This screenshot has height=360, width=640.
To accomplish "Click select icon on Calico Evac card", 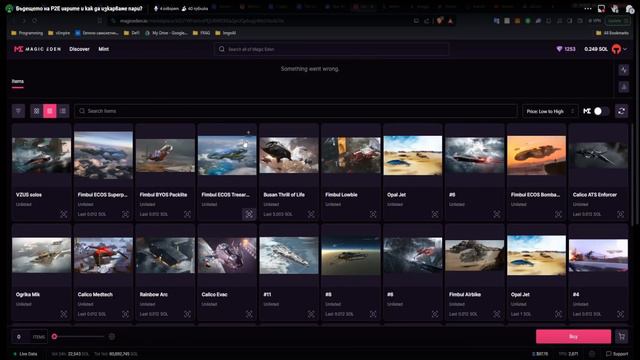I will coord(249,314).
